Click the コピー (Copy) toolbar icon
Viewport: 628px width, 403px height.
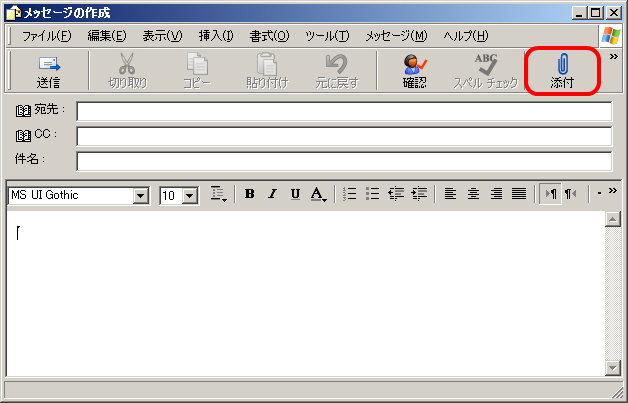pos(197,64)
